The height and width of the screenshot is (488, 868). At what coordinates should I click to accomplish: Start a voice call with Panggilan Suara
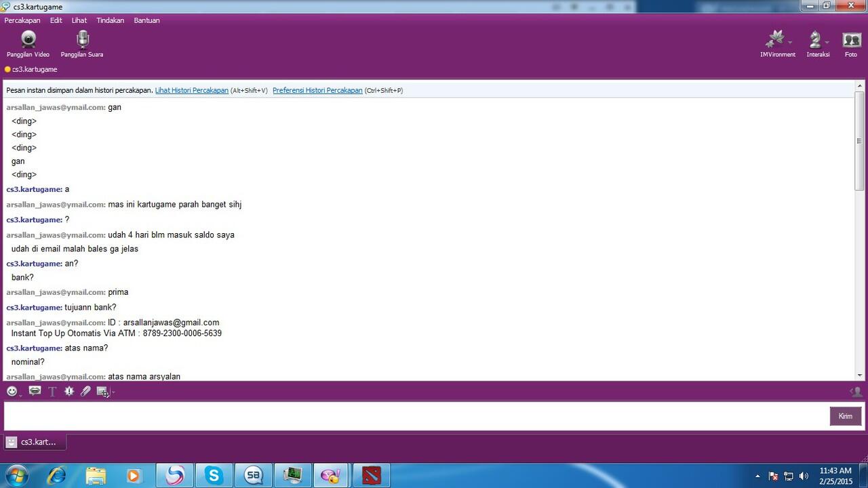[x=82, y=44]
